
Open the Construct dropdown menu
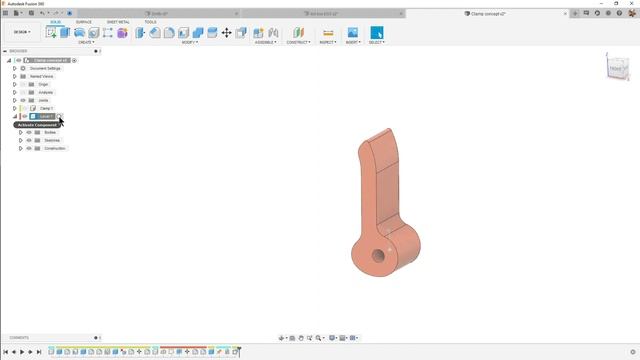(298, 42)
